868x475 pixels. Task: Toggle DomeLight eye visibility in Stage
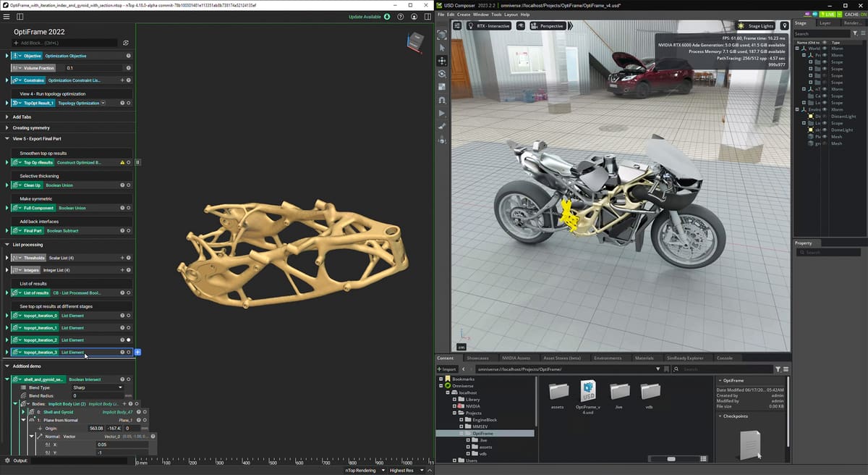pos(824,130)
